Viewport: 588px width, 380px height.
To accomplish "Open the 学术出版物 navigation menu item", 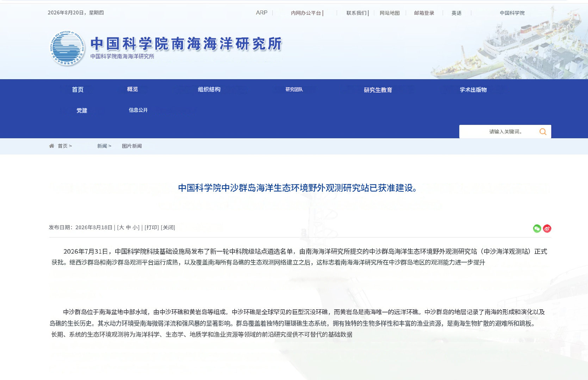I will pos(473,90).
